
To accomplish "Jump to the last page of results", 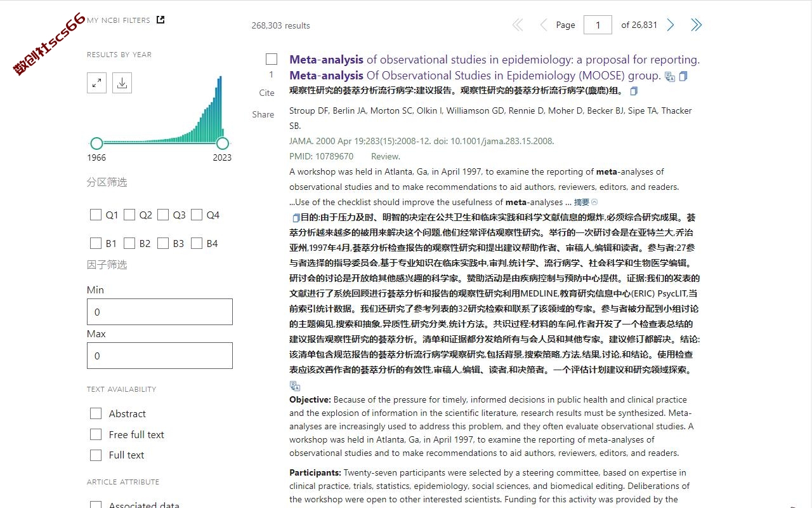I will 696,25.
